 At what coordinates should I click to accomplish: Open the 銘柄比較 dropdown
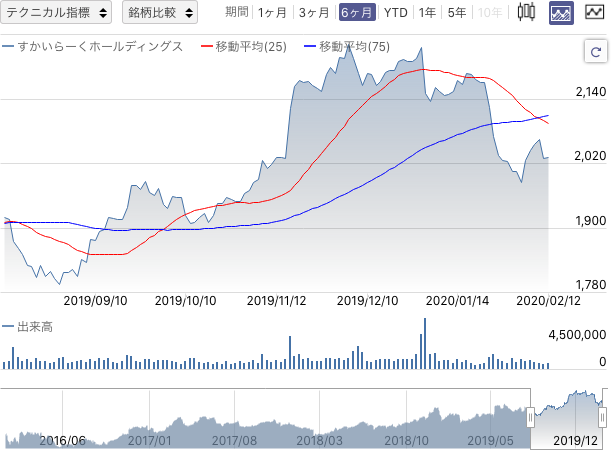160,12
